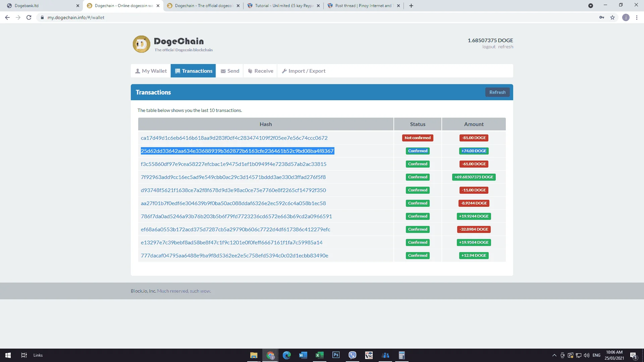Viewport: 644px width, 362px height.
Task: Open Word from taskbar
Action: [x=303, y=355]
